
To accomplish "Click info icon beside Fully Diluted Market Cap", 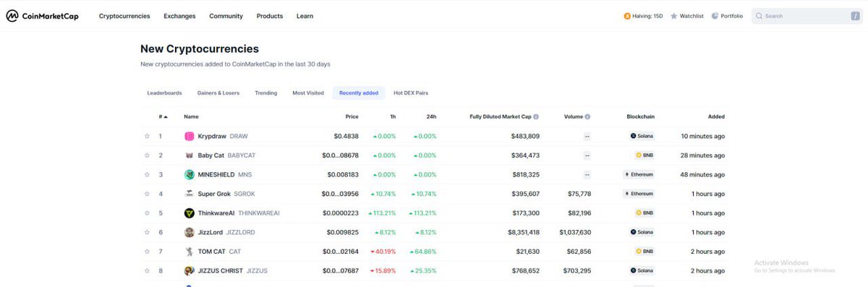I will pos(536,116).
